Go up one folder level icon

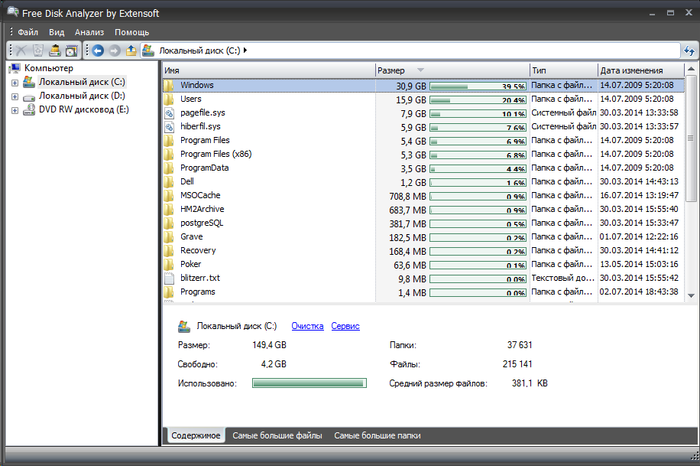click(131, 50)
